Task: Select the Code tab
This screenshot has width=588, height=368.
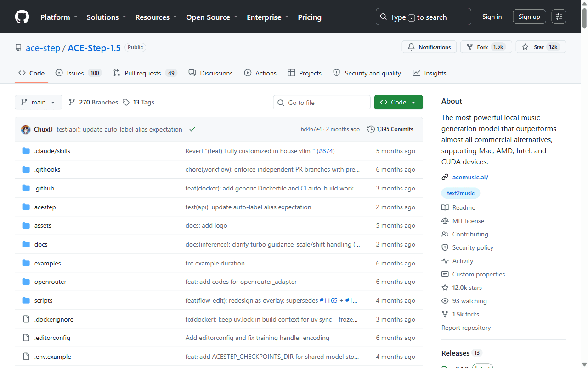Action: pos(31,73)
